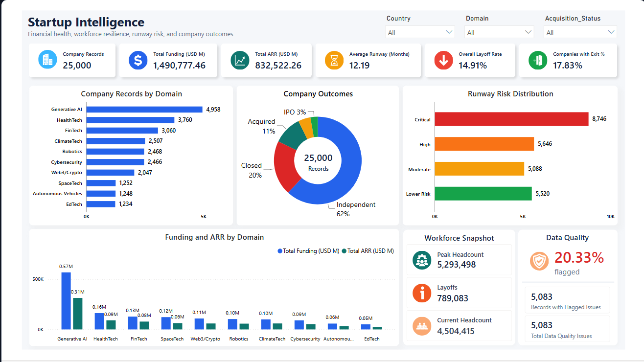644x362 pixels.
Task: Click the Startup Intelligence title
Action: pyautogui.click(x=86, y=22)
